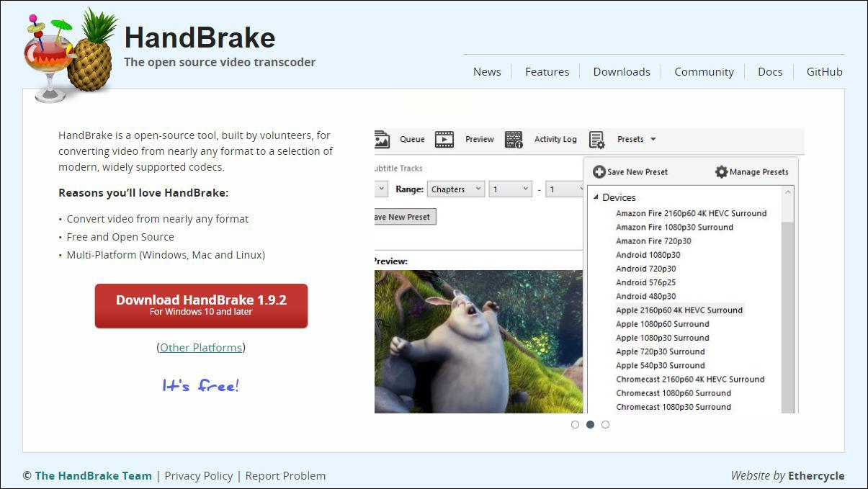Select Chromecast 1080p60 Surround preset
This screenshot has width=868, height=489.
[x=674, y=393]
